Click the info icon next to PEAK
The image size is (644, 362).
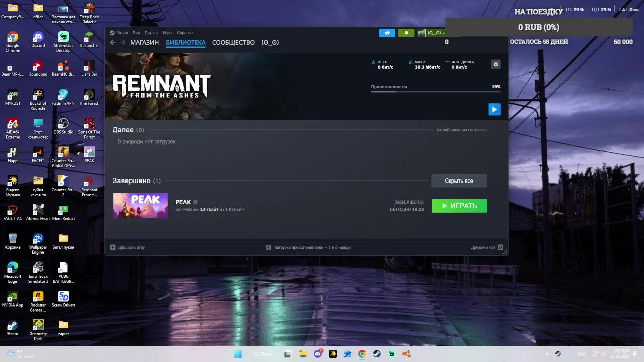(x=195, y=202)
